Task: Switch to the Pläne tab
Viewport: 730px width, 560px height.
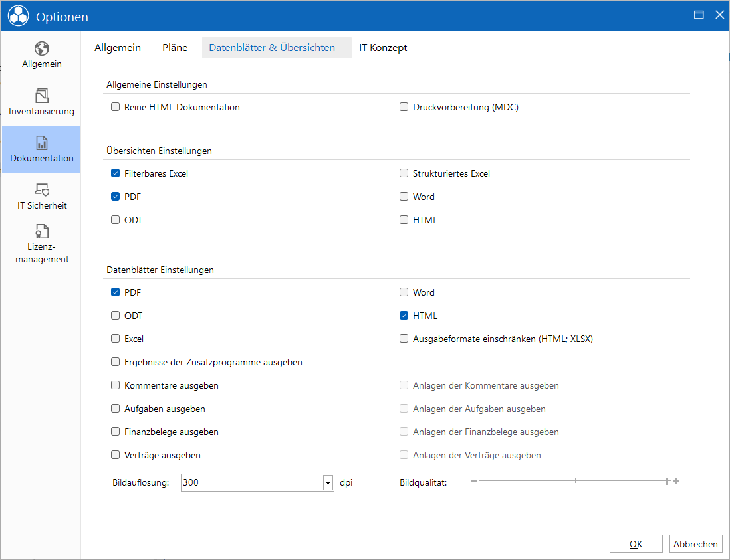Action: point(175,47)
